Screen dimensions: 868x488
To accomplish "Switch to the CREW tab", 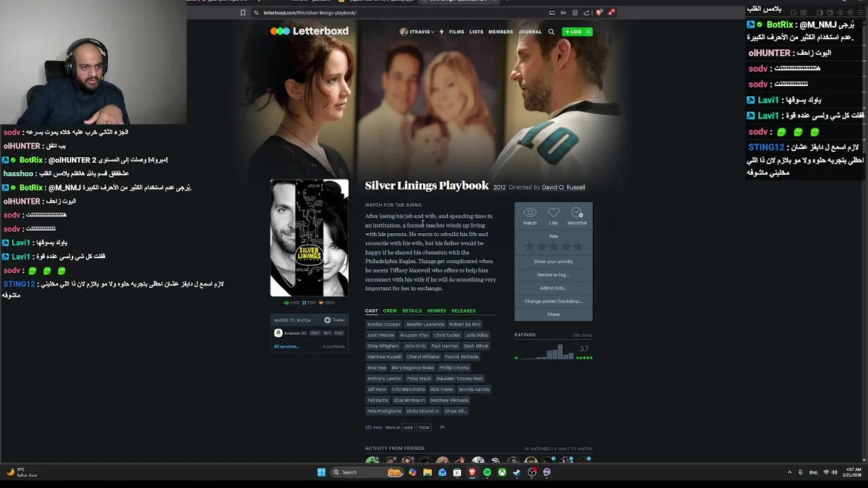I will [390, 311].
